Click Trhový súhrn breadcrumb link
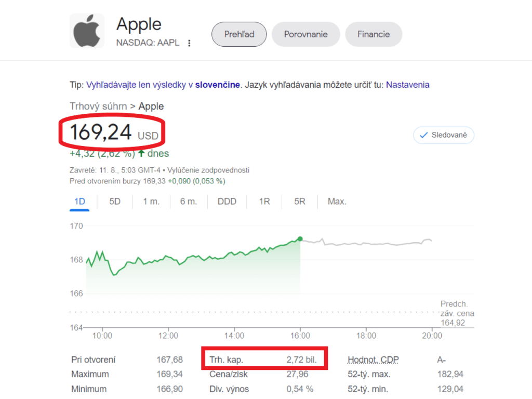This screenshot has width=532, height=399. point(98,106)
